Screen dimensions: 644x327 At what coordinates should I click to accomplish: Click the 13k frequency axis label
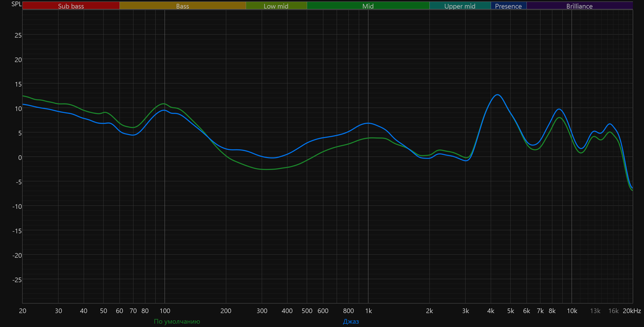click(x=595, y=311)
